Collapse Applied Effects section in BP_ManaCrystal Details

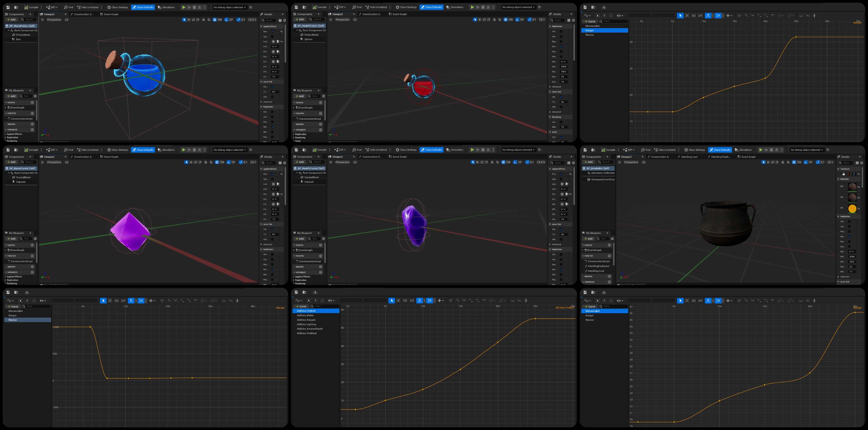pos(261,169)
